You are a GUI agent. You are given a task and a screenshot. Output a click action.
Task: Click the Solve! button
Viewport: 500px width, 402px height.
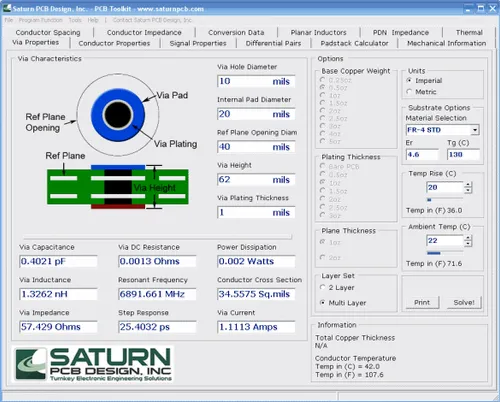coord(464,302)
